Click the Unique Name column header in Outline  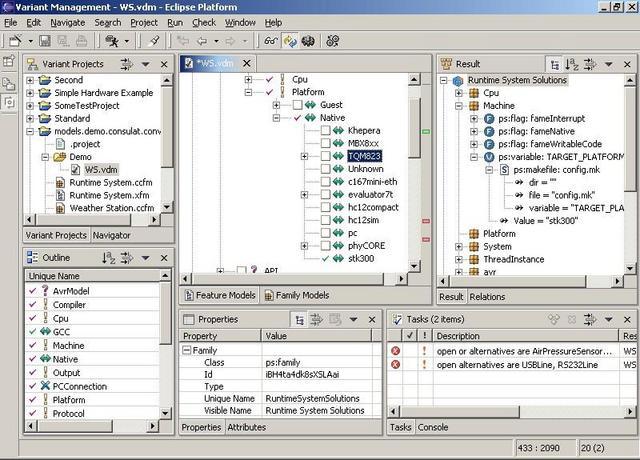point(93,276)
